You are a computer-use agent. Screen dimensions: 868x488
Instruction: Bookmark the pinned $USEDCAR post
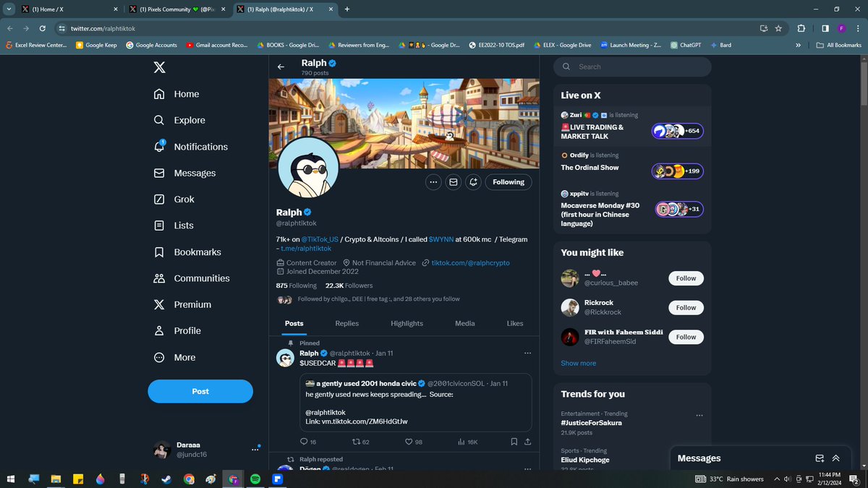[x=514, y=441]
